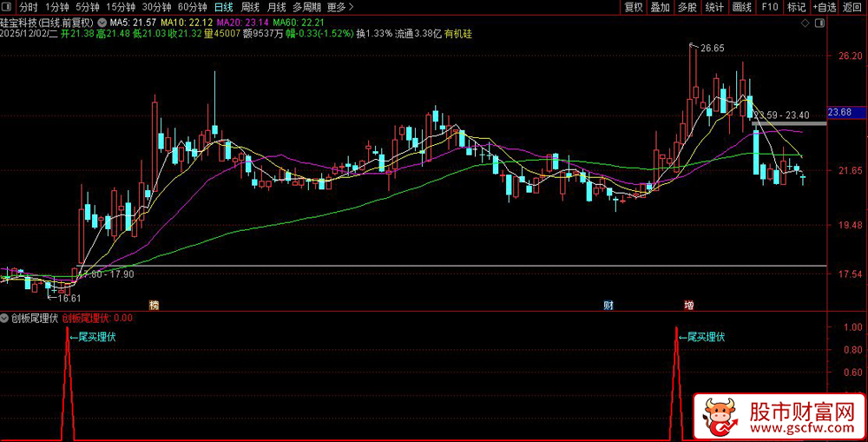
Task: Switch to the 周线 weekly tab
Action: tap(250, 7)
